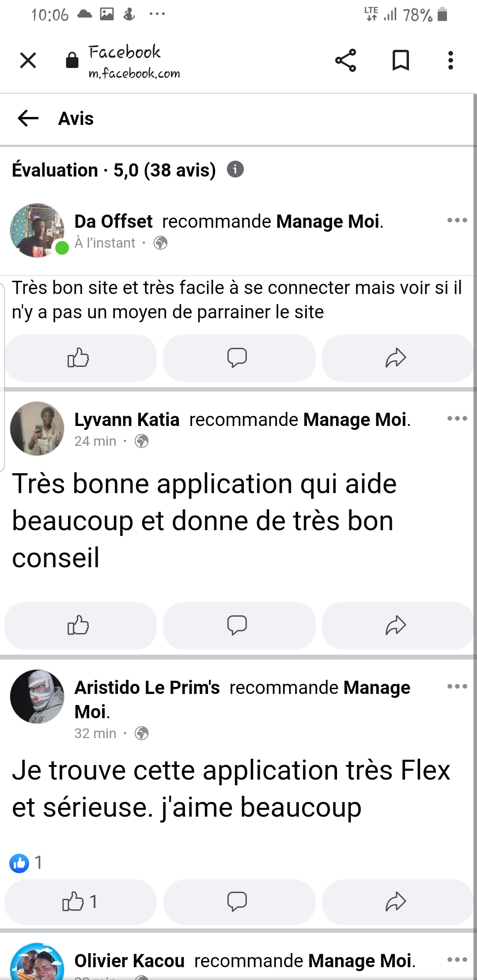The height and width of the screenshot is (980, 477).
Task: Close the browser tab with X
Action: coord(28,60)
